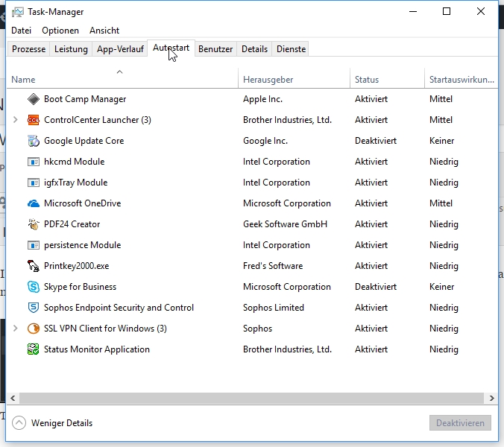Select the Printkey2000.exe entry name
The image size is (504, 447).
[x=77, y=266]
